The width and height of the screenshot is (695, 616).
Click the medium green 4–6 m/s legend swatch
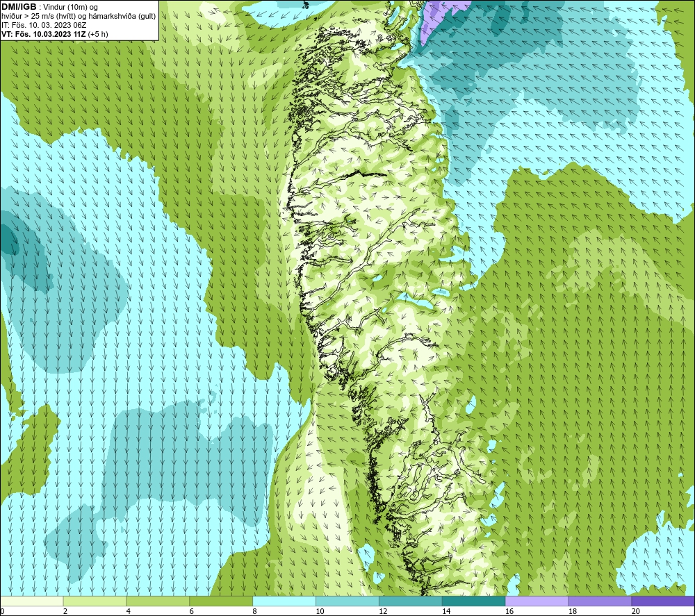(158, 601)
